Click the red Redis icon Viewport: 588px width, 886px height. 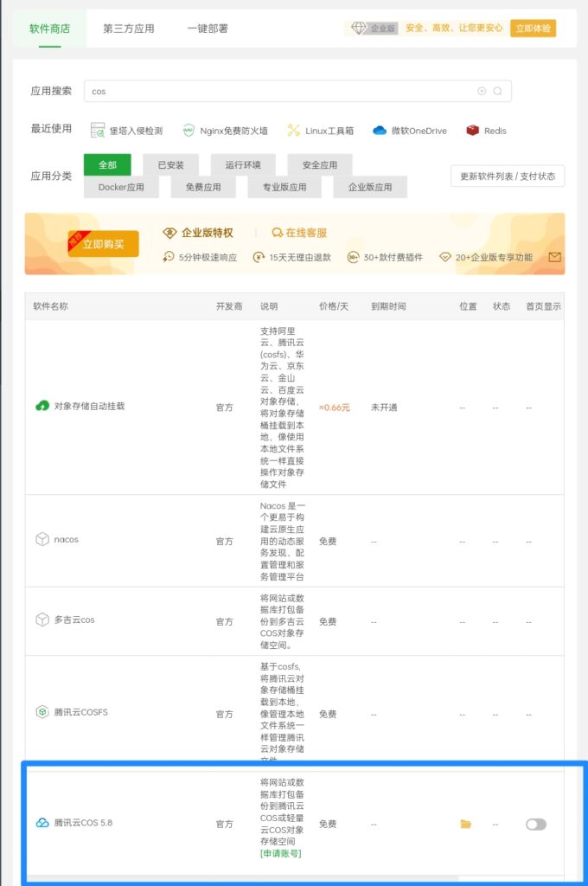point(473,131)
